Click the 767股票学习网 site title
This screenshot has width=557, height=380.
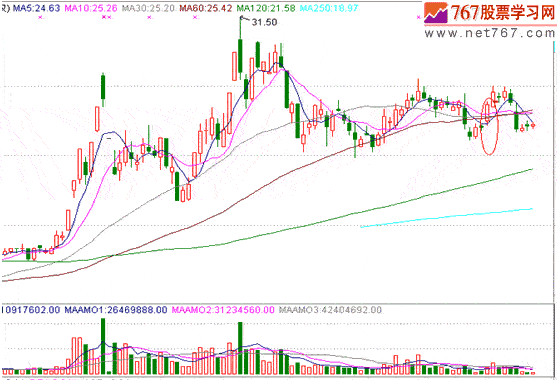502,13
